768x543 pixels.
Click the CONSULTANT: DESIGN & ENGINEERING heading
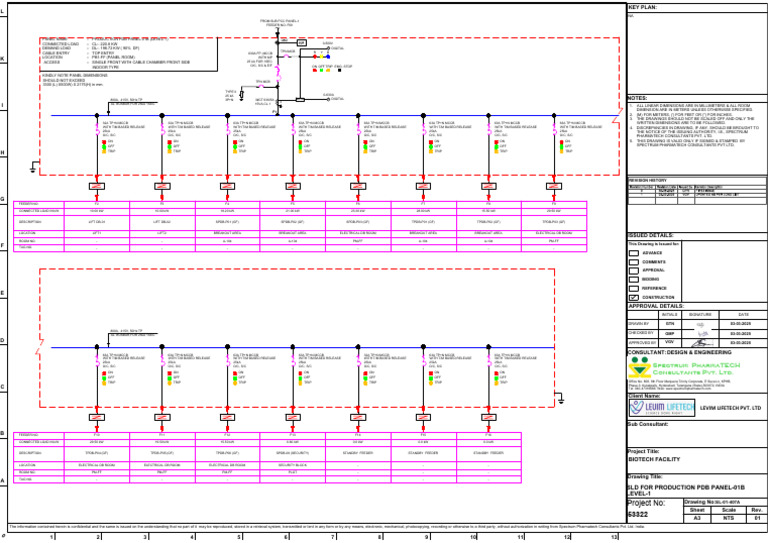tap(680, 352)
